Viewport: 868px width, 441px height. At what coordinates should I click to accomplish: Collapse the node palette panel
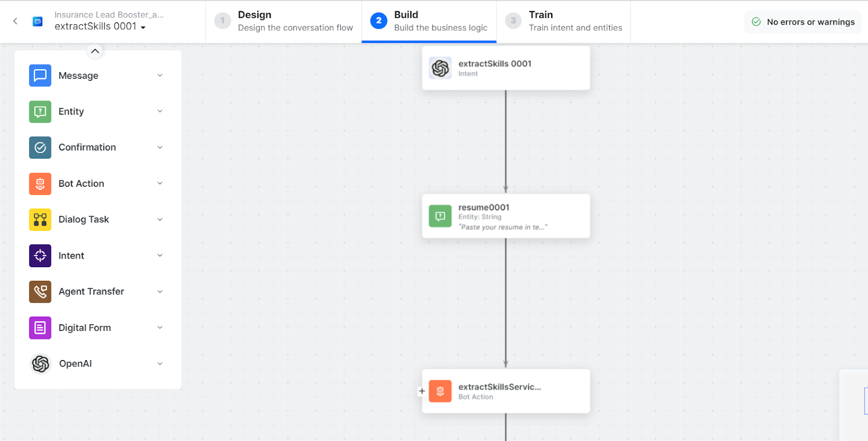tap(95, 51)
